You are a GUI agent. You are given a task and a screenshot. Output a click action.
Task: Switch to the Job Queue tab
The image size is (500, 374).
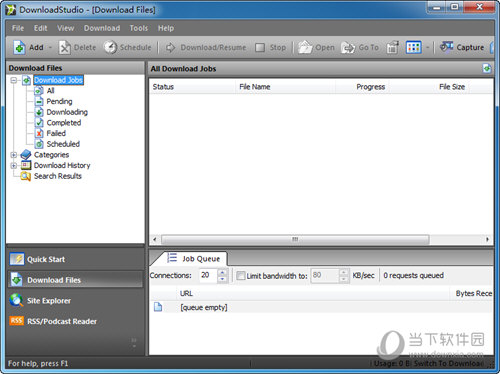point(194,259)
